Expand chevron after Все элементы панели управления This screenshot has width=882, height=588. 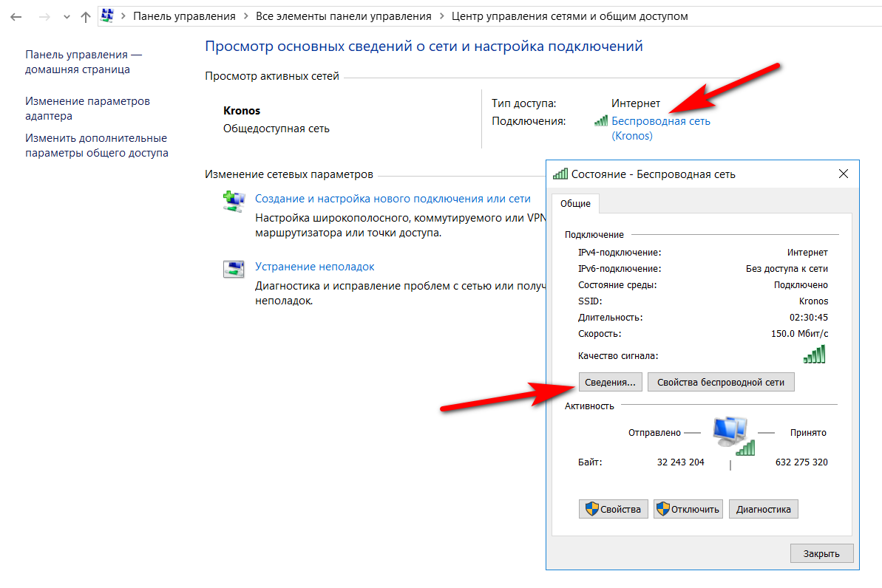441,16
